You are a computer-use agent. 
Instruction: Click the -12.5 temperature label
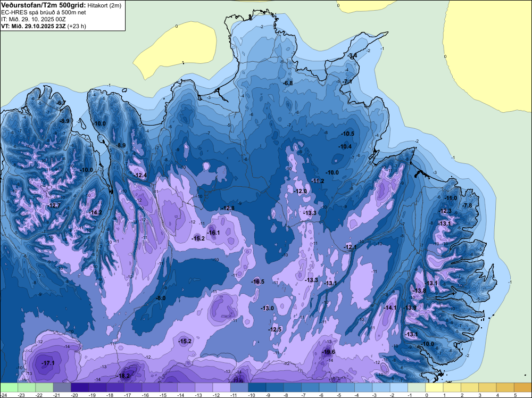275,329
